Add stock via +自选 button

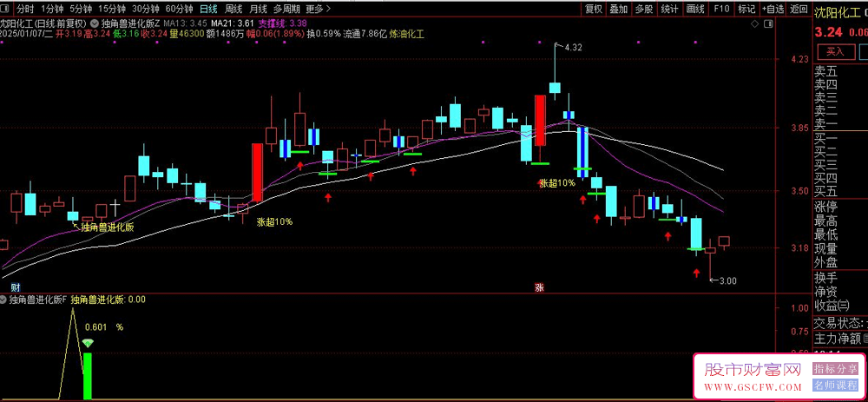(773, 9)
